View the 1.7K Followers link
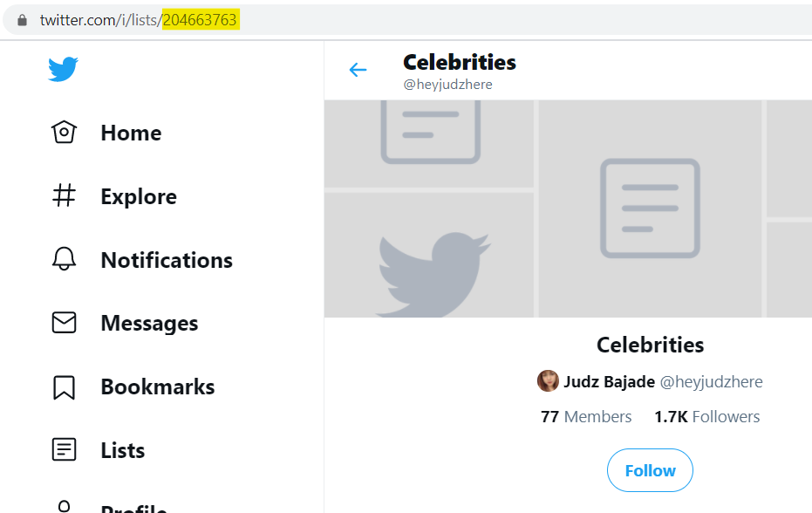Image resolution: width=812 pixels, height=513 pixels. click(x=706, y=417)
